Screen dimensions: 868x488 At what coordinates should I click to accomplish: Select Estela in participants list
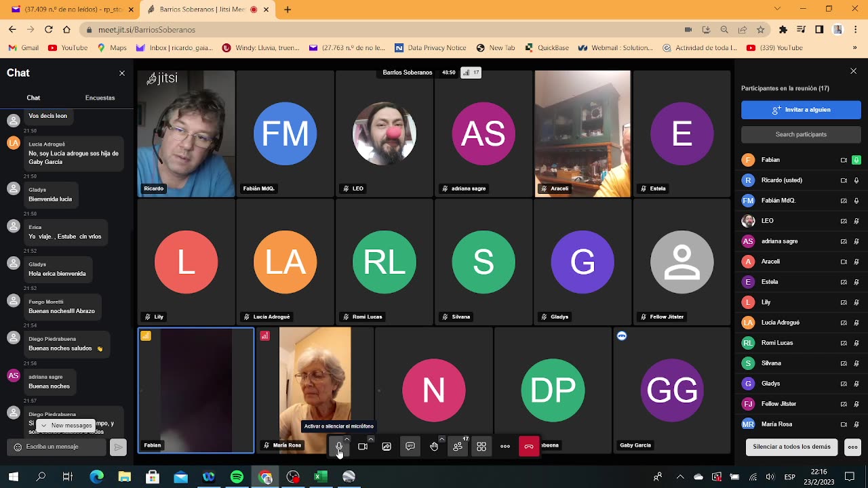tap(801, 282)
